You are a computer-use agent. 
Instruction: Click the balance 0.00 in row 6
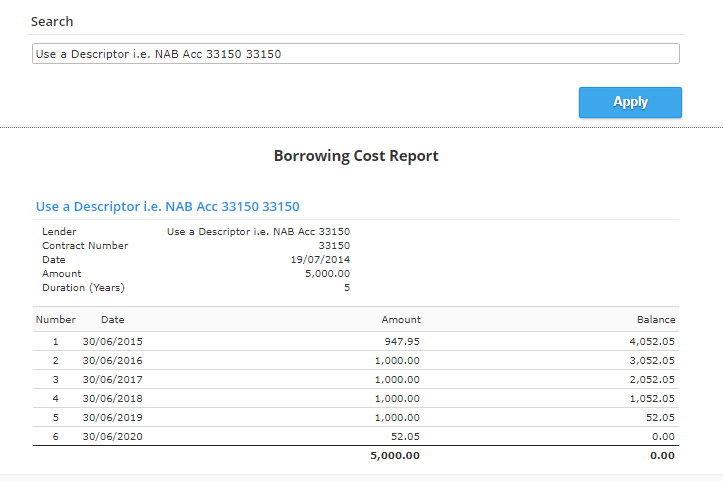point(663,436)
